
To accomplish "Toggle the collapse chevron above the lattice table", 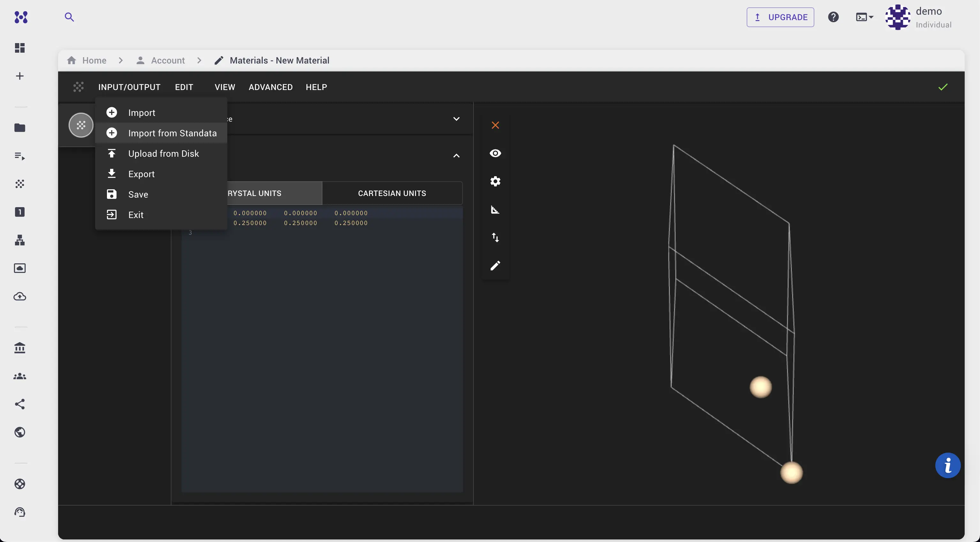I will (x=456, y=156).
